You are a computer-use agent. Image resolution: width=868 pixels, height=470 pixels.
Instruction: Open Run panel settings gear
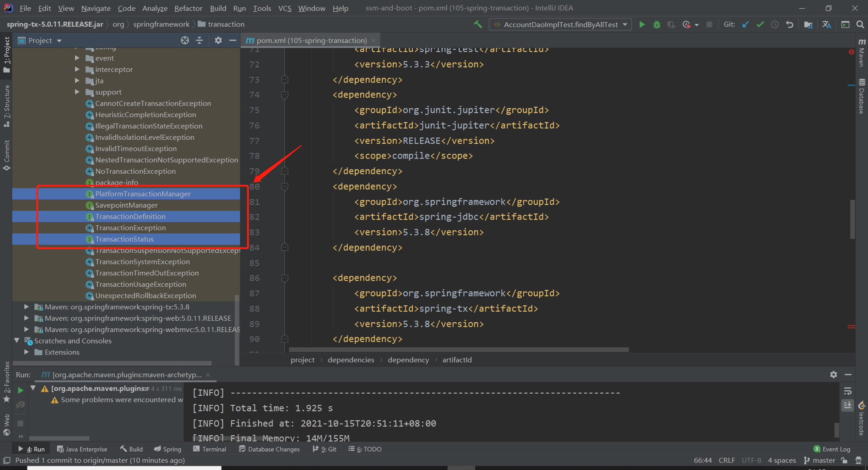833,374
